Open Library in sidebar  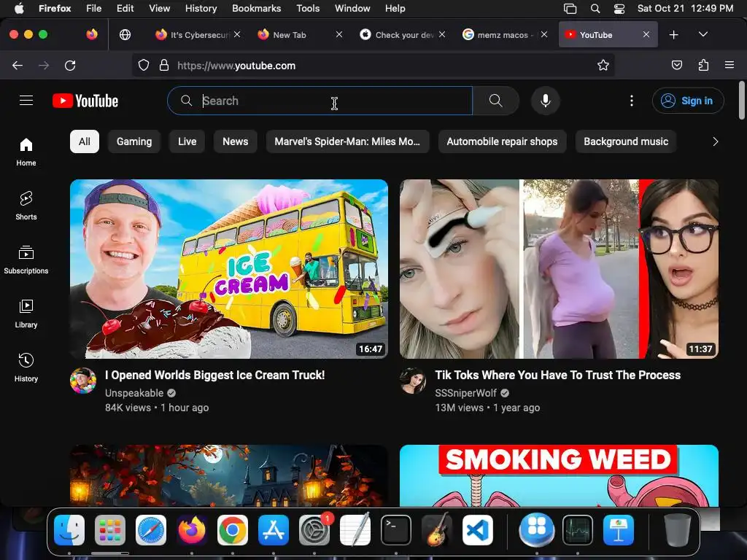click(26, 314)
